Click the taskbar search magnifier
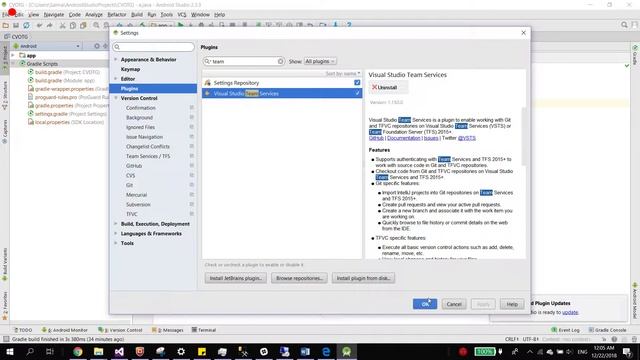Image resolution: width=640 pixels, height=360 pixels. 30,351
